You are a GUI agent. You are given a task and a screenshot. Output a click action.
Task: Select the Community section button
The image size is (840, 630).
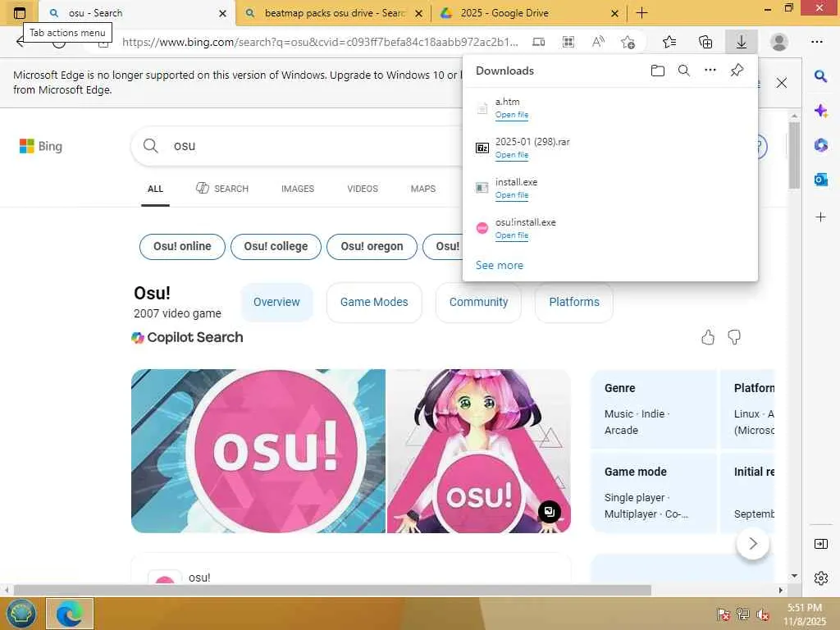click(478, 302)
